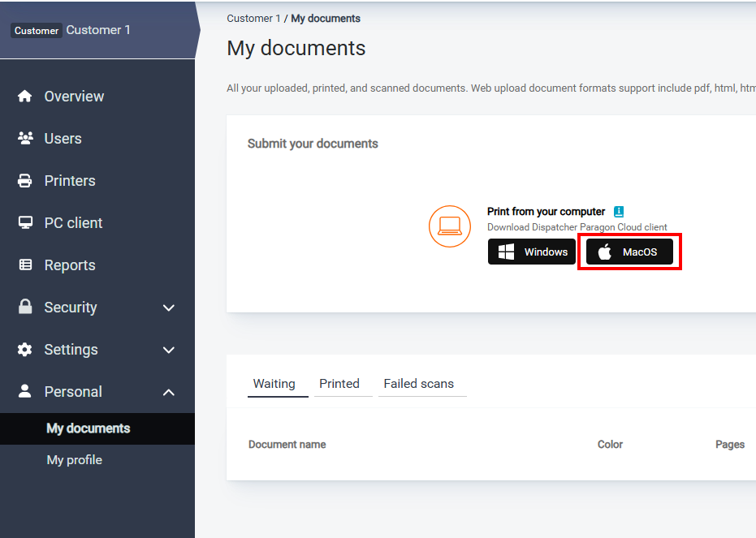Open My documents in sidebar
The height and width of the screenshot is (538, 756).
[x=88, y=428]
